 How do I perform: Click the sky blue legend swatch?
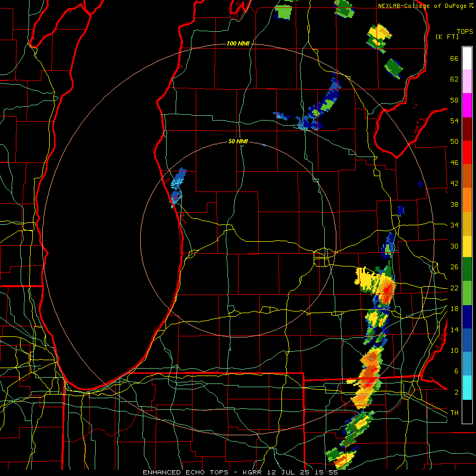[x=467, y=364]
